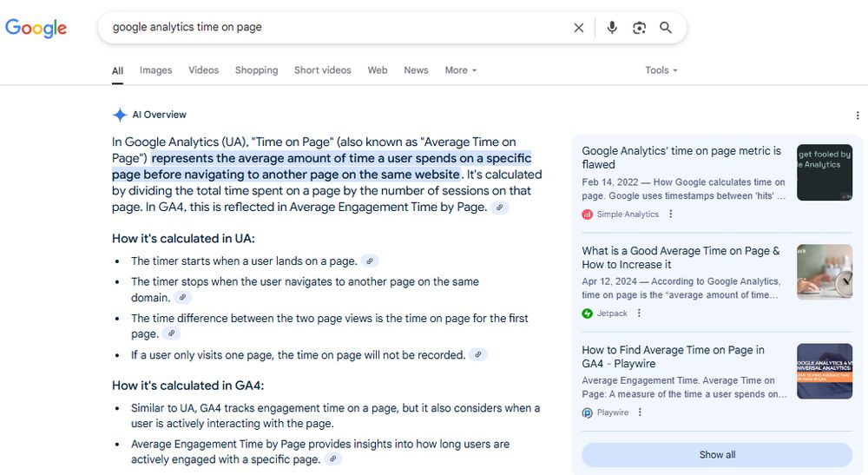The width and height of the screenshot is (868, 475).
Task: Switch to the News tab
Action: click(416, 70)
